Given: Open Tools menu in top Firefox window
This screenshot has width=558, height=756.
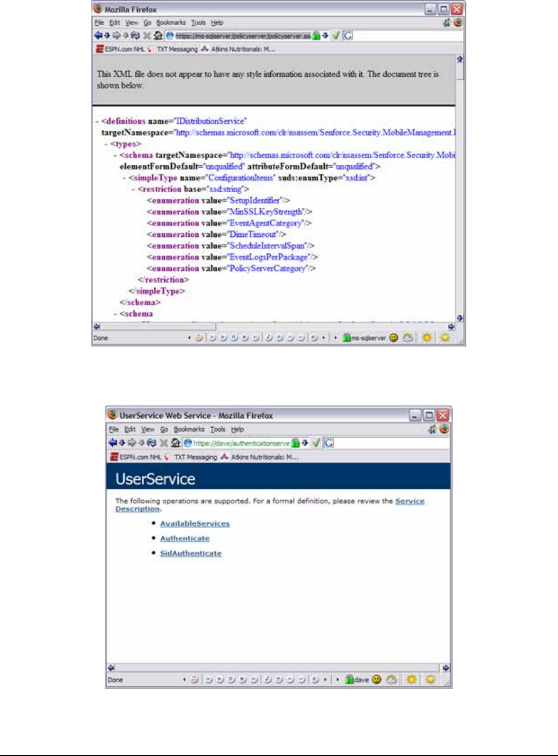Looking at the screenshot, I should [x=198, y=23].
